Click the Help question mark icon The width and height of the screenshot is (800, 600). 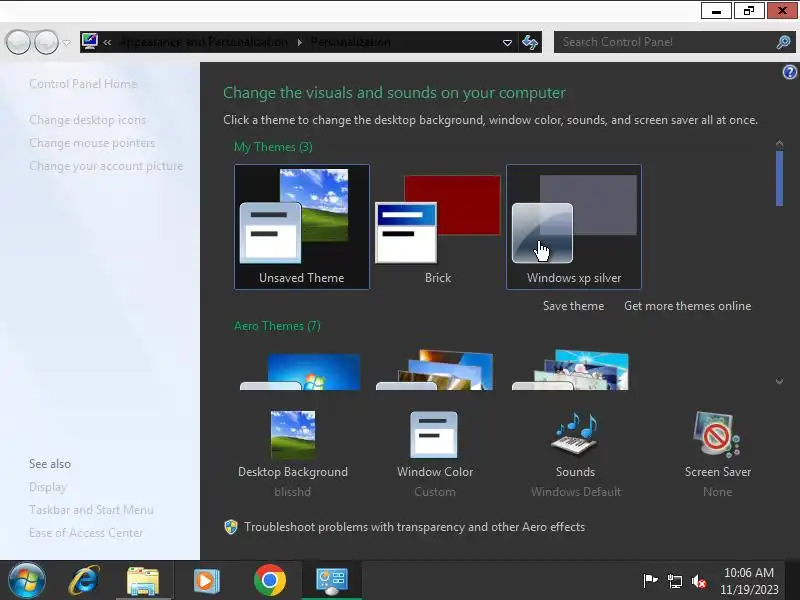pyautogui.click(x=789, y=72)
